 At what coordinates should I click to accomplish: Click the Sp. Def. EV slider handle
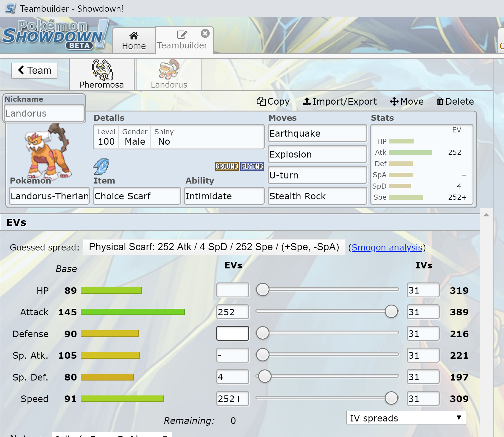point(265,376)
